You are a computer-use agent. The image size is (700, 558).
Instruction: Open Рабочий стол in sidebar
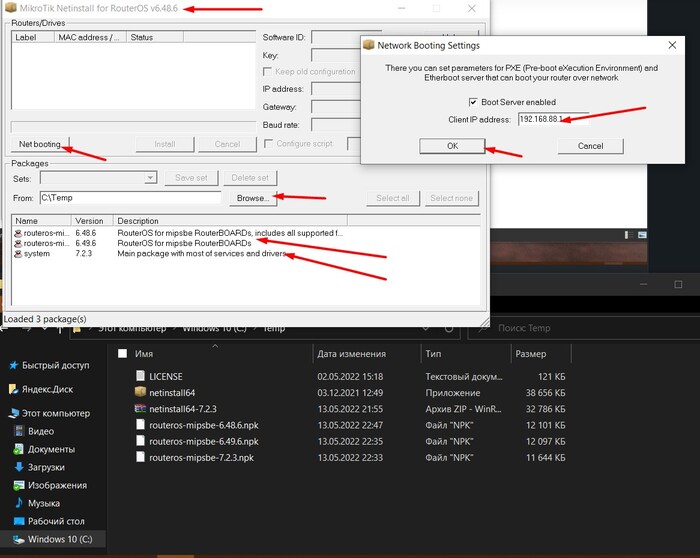[56, 521]
